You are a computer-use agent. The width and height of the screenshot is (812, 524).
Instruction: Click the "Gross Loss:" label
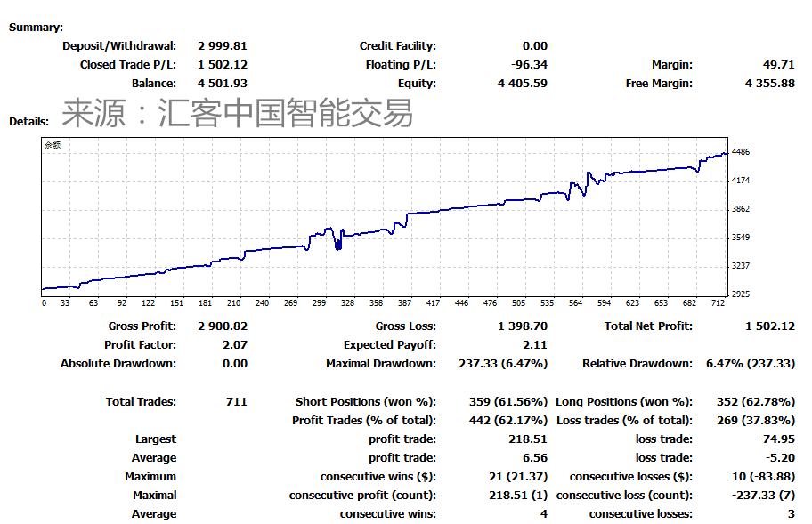coord(405,326)
